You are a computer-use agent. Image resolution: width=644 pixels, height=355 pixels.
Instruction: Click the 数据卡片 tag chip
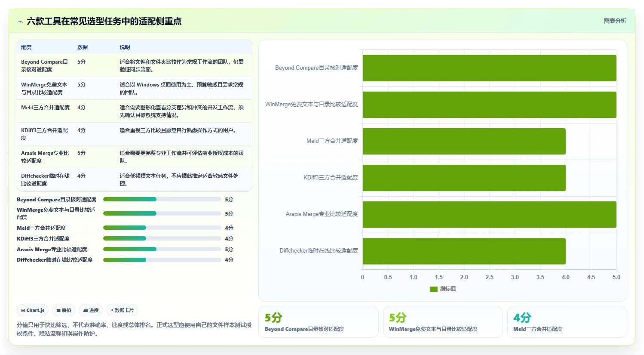tap(122, 310)
